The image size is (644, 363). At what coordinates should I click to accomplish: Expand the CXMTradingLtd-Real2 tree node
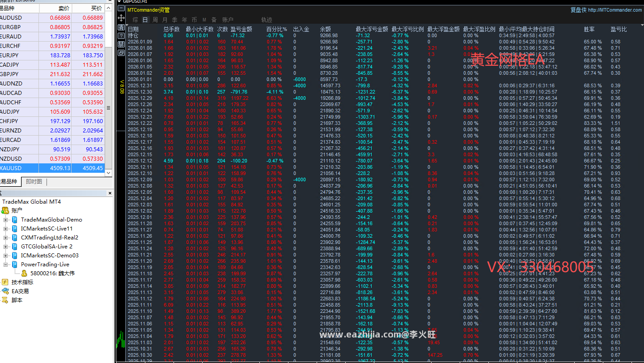click(6, 238)
